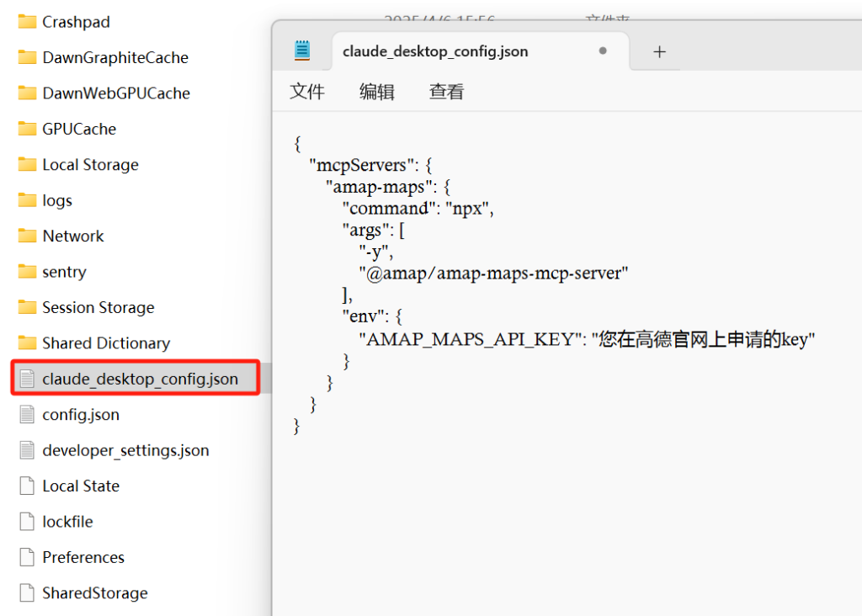Click the "mcpServers" key in editor
Screen dimensions: 862x616
pyautogui.click(x=360, y=165)
